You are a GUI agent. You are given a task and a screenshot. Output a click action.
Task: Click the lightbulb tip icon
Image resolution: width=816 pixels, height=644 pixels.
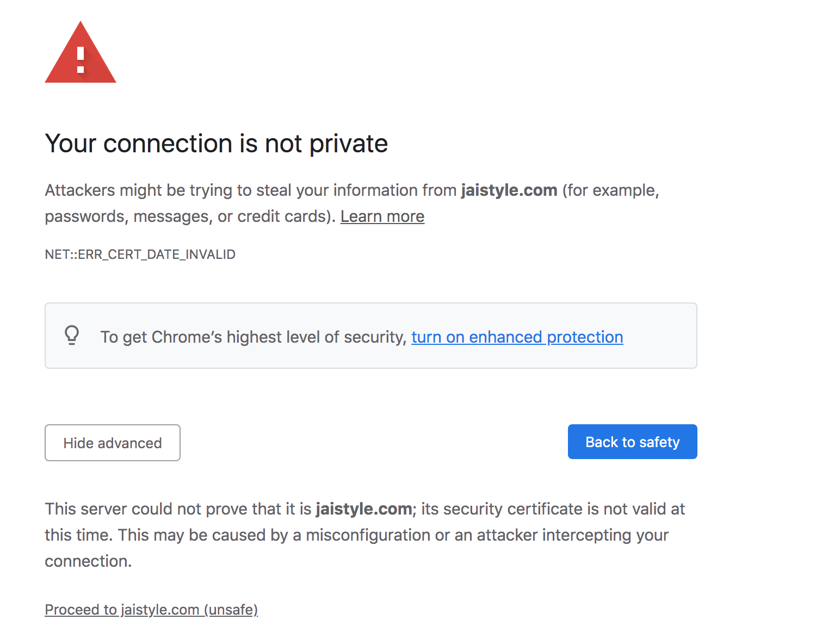[x=72, y=336]
